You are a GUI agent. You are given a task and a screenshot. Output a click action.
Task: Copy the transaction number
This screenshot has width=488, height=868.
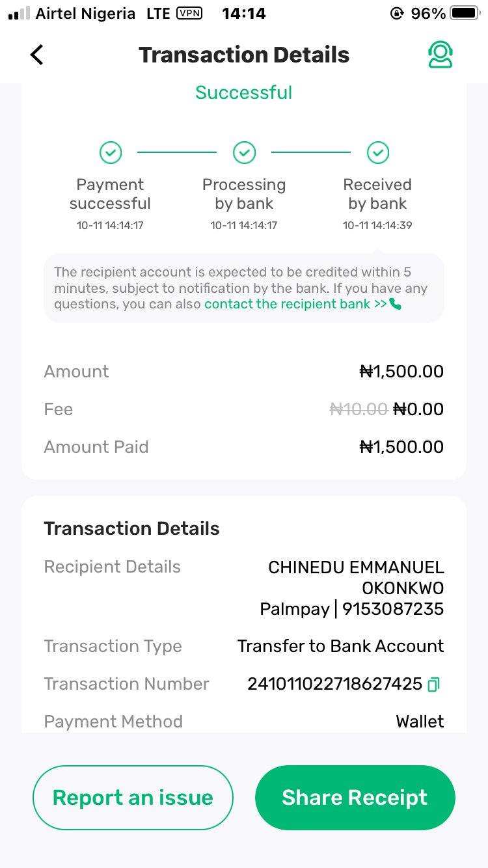pos(434,684)
